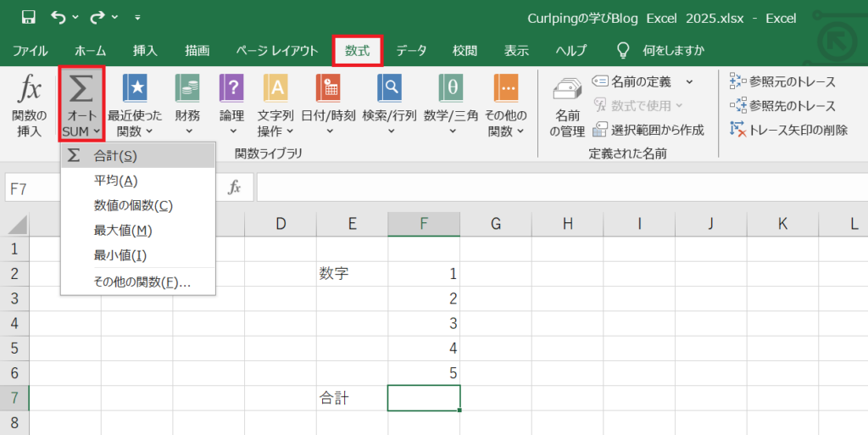Expand the オート SUM dropdown arrow
Image resolution: width=868 pixels, height=435 pixels.
(x=97, y=131)
